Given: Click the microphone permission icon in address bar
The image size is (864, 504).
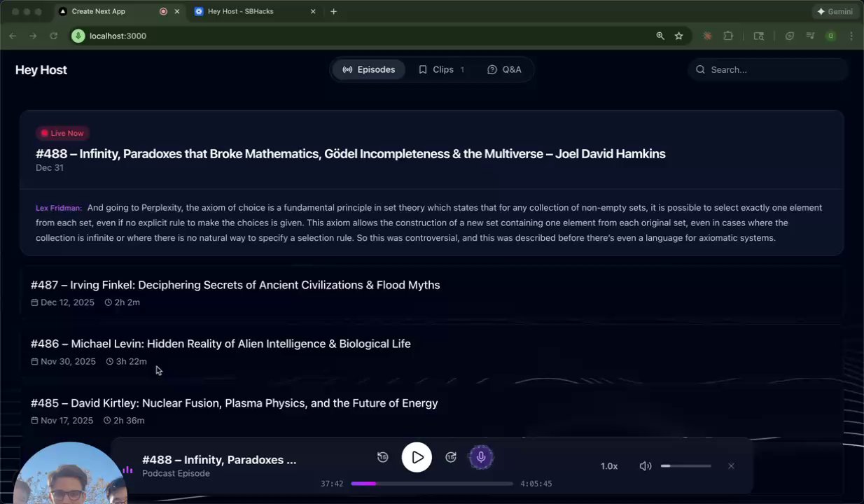Looking at the screenshot, I should point(78,36).
